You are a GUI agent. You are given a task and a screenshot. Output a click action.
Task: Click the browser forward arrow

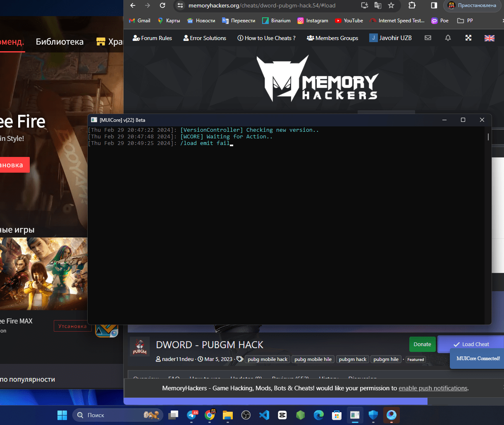tap(148, 5)
